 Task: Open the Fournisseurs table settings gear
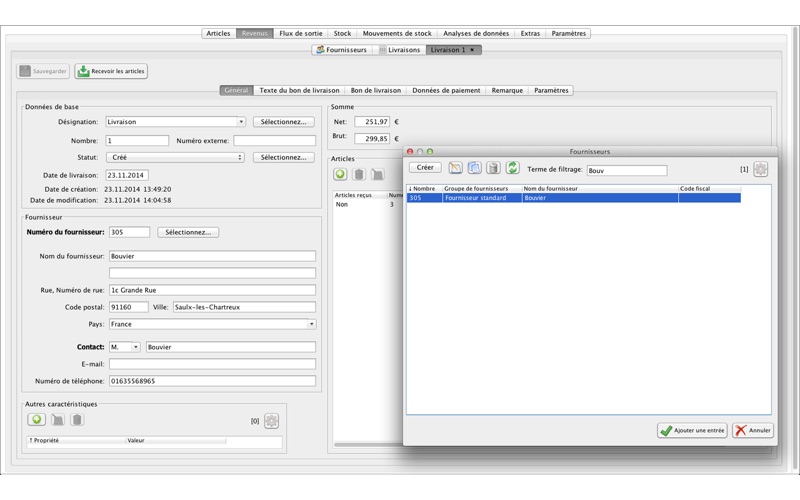(760, 169)
